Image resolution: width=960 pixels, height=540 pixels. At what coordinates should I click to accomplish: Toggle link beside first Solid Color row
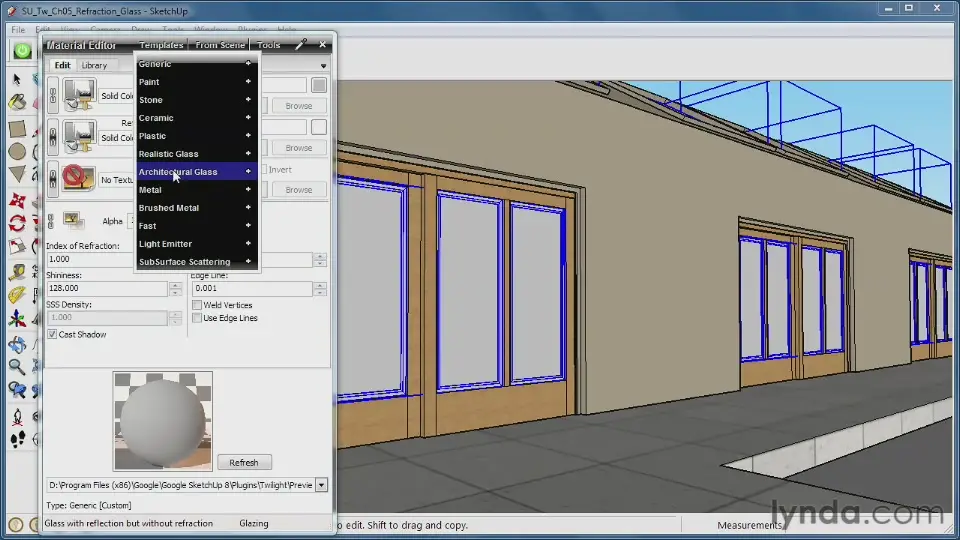pos(53,96)
